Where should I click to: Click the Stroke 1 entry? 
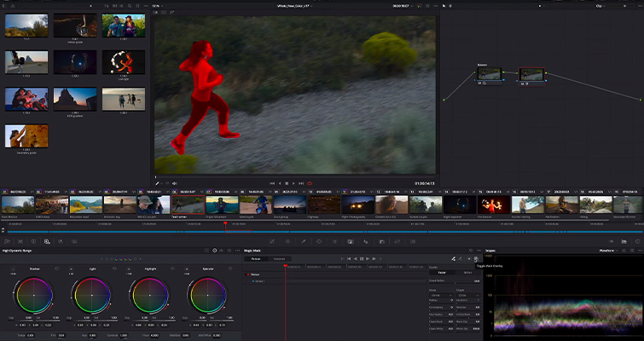(259, 281)
